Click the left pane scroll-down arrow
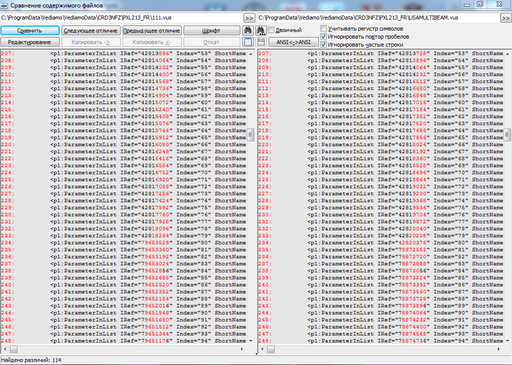This screenshot has height=365, width=512. click(x=251, y=341)
